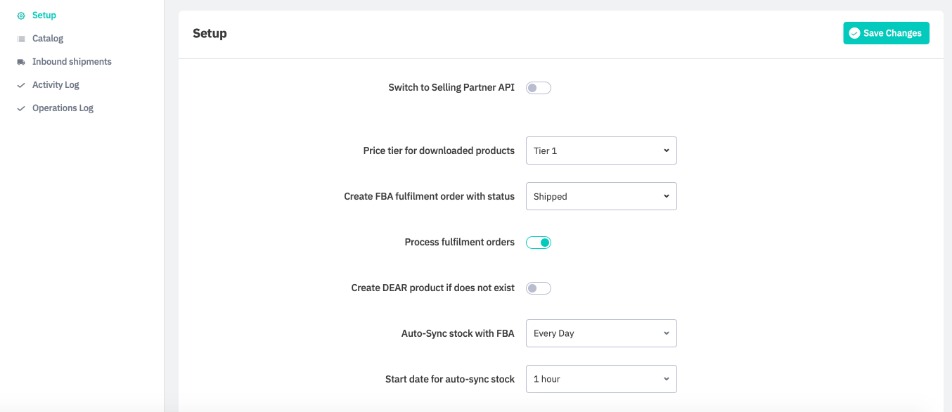Screen dimensions: 952x412
Task: Expand the FBA fulfilment order status dropdown
Action: tap(601, 196)
